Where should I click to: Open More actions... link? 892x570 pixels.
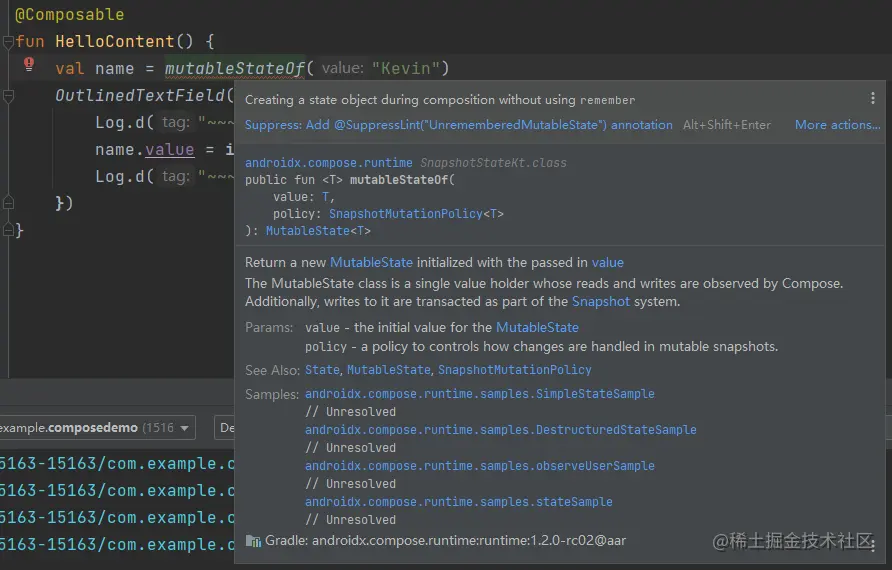(x=837, y=125)
